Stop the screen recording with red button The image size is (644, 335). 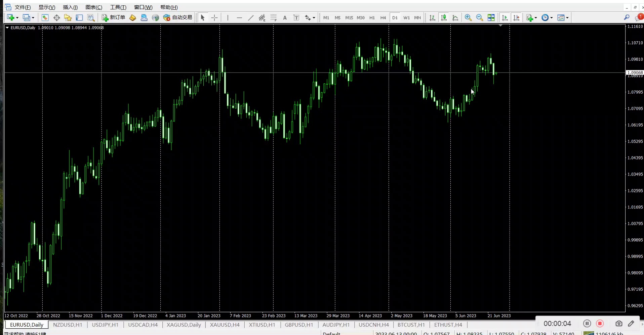tap(600, 323)
